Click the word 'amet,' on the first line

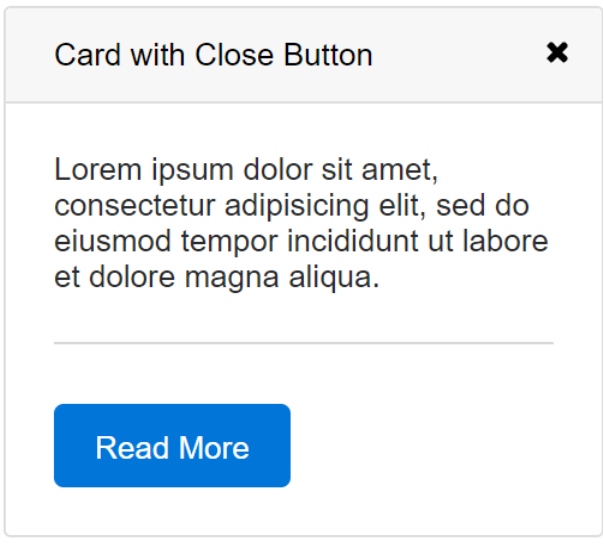tap(400, 170)
